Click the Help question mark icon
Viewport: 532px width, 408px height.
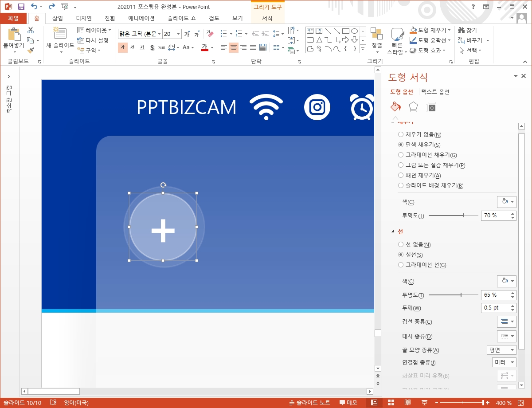click(x=473, y=7)
